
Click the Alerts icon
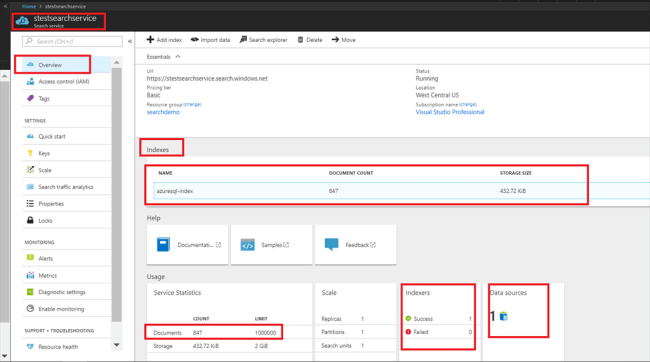[x=30, y=258]
